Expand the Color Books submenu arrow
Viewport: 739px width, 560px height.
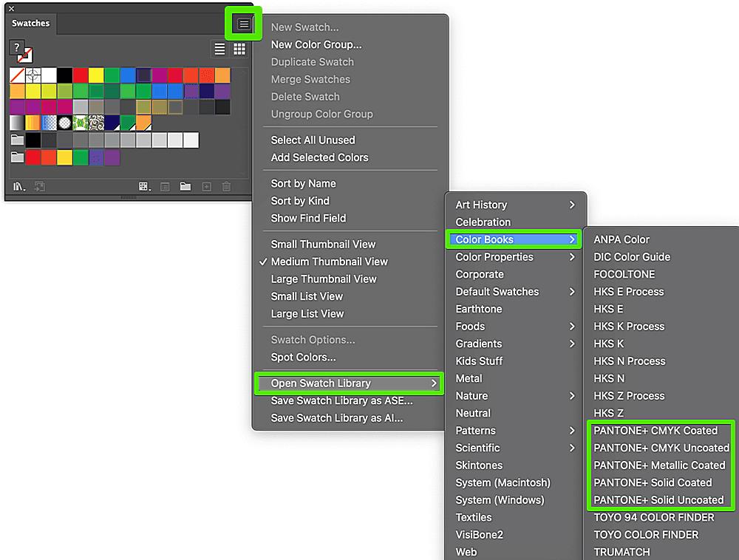(x=572, y=239)
